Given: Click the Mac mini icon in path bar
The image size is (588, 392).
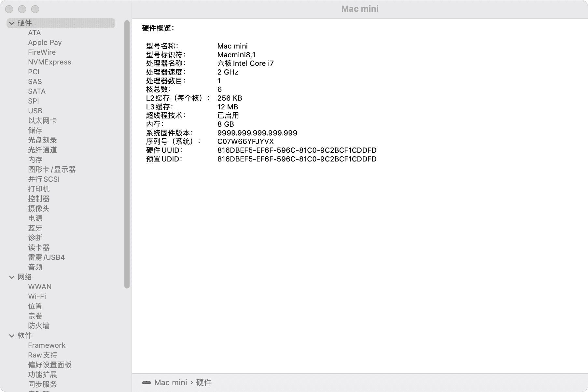Looking at the screenshot, I should (147, 383).
